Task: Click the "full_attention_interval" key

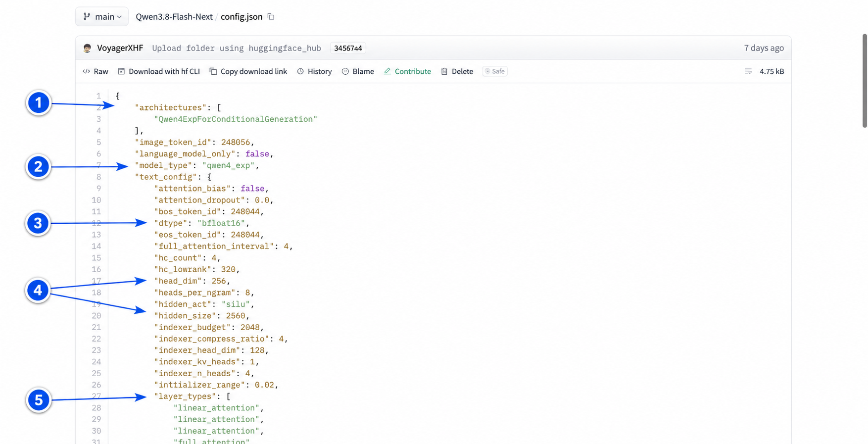Action: 214,246
